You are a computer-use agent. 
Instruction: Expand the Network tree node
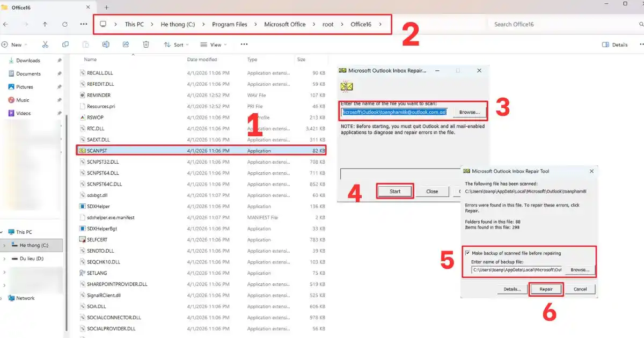[3, 298]
